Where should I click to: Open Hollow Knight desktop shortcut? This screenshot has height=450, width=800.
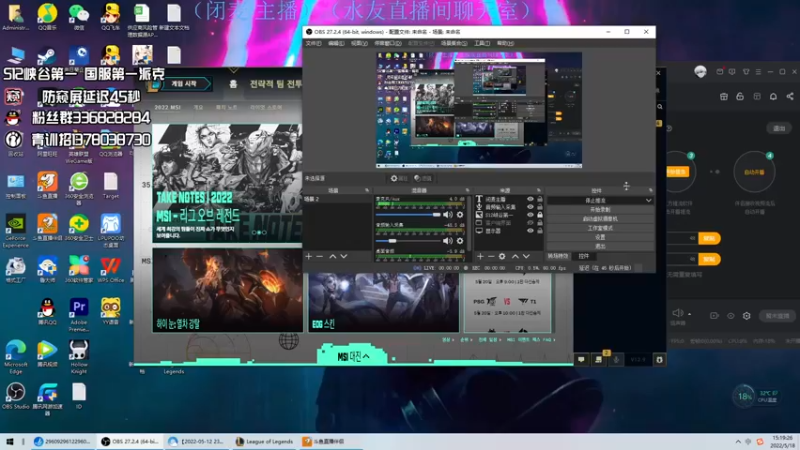[x=79, y=357]
